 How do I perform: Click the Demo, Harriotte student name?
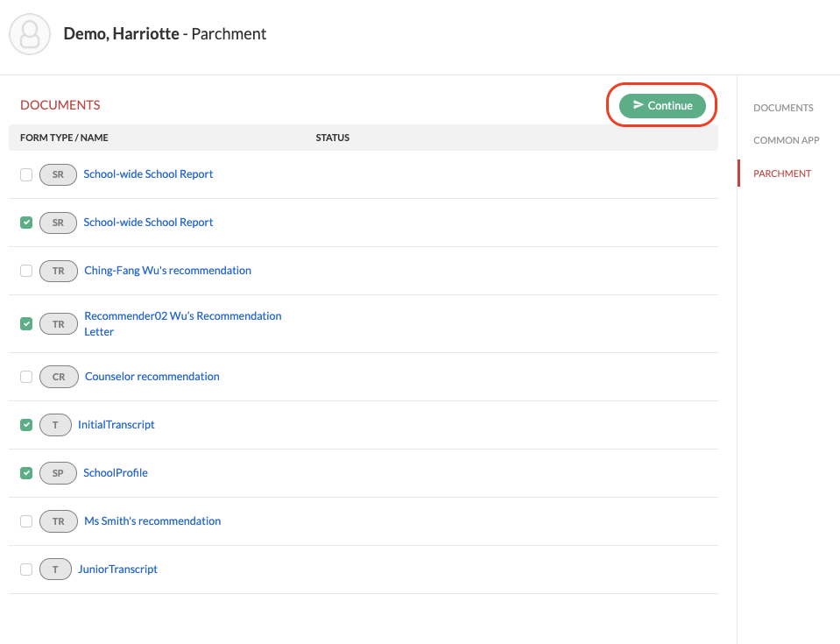click(x=122, y=34)
